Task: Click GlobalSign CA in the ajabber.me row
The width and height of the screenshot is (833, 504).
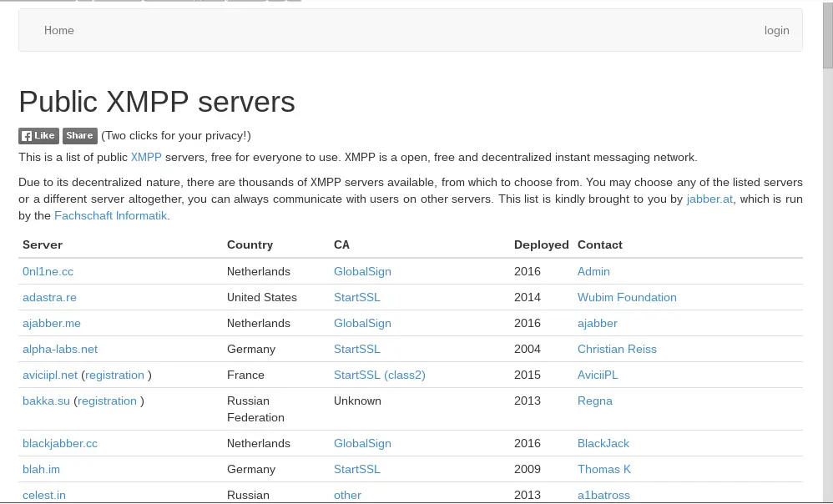Action: pyautogui.click(x=362, y=324)
